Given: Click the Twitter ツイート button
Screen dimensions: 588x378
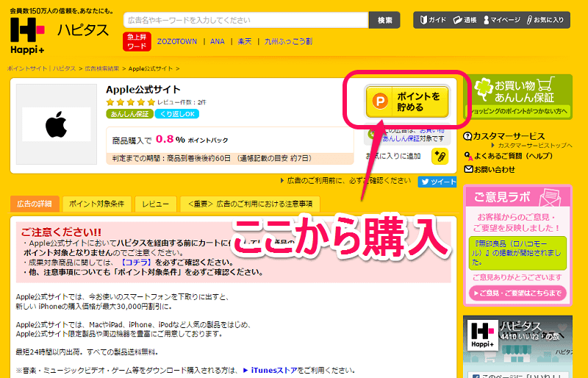Looking at the screenshot, I should click(437, 182).
